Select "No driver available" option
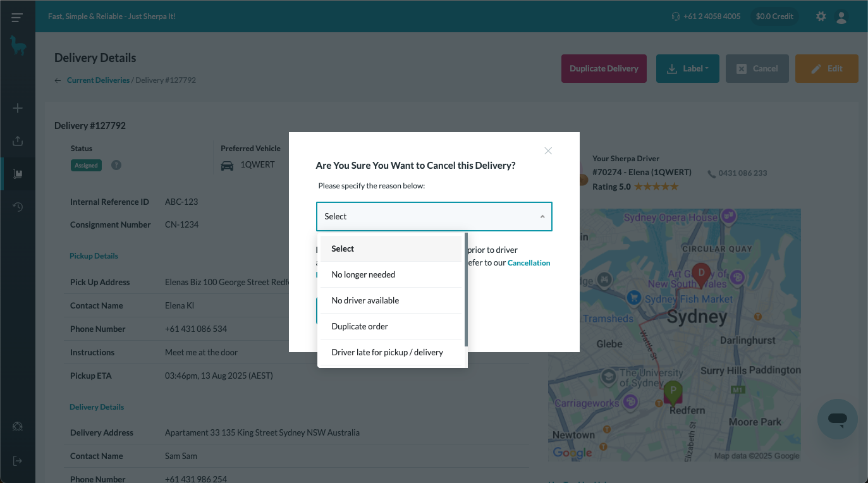This screenshot has height=483, width=868. coord(365,300)
